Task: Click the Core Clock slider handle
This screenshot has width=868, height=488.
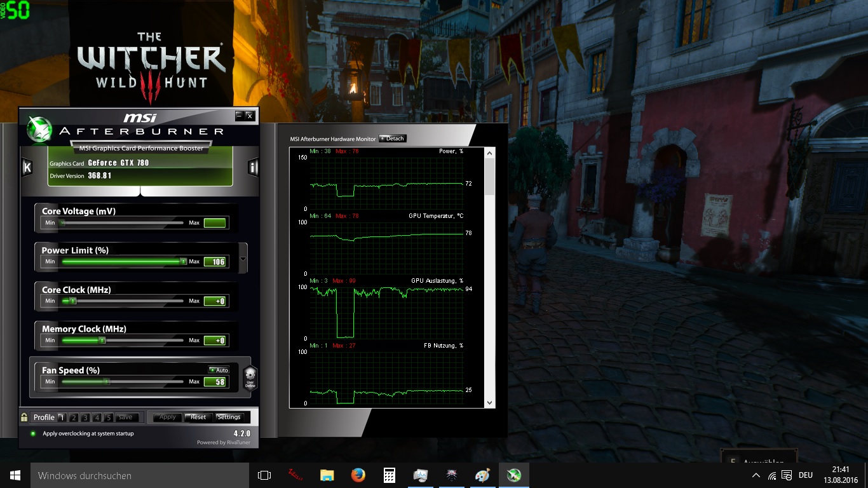Action: (x=72, y=301)
